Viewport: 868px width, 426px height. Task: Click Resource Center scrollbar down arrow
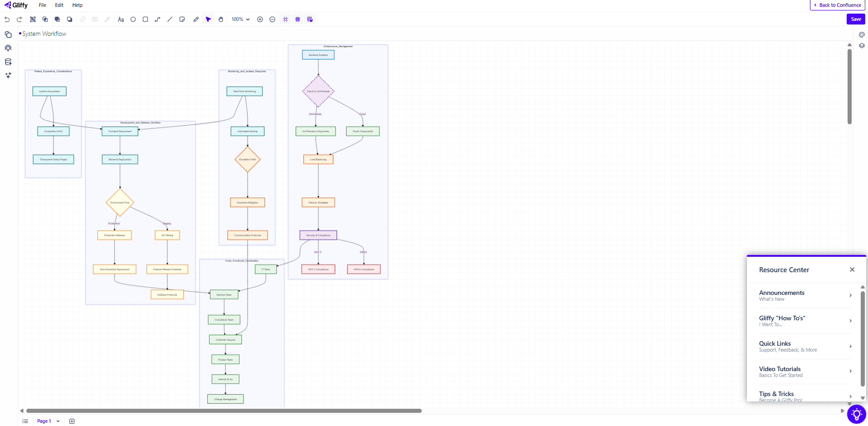[x=863, y=398]
